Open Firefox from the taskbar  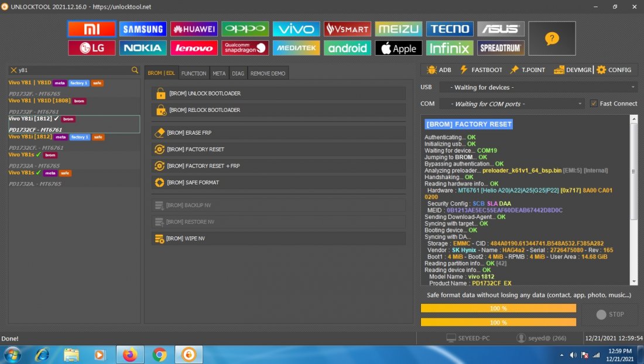coord(130,355)
